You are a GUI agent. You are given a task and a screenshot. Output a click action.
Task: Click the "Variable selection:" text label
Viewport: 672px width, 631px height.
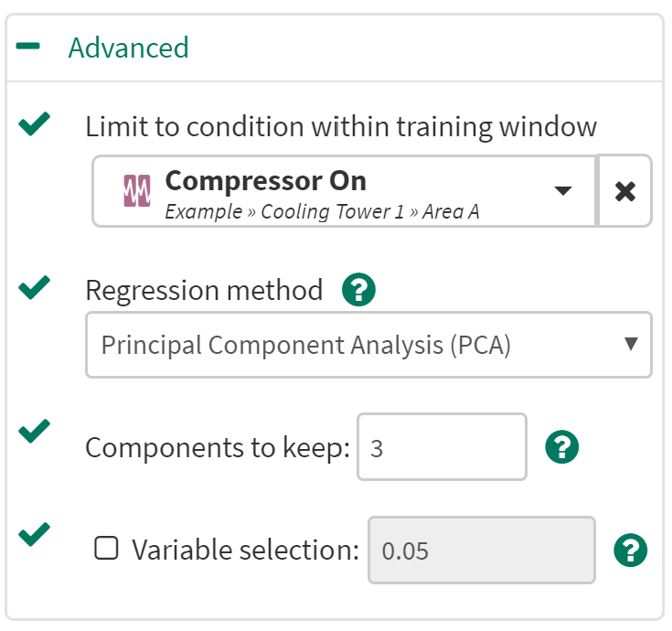tap(246, 550)
